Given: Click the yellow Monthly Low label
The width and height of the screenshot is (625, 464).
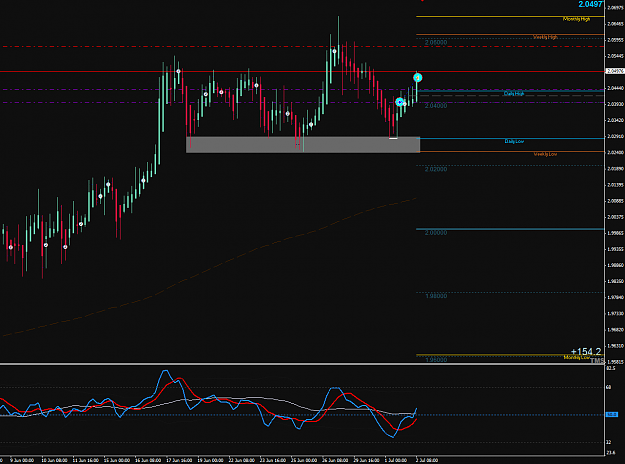Looking at the screenshot, I should (x=576, y=358).
